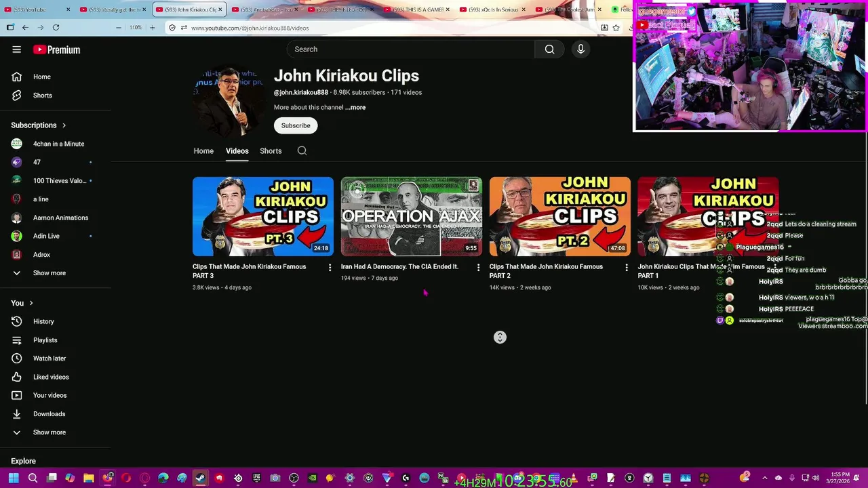The height and width of the screenshot is (488, 868).
Task: Click the channel avatar picture
Action: (229, 101)
